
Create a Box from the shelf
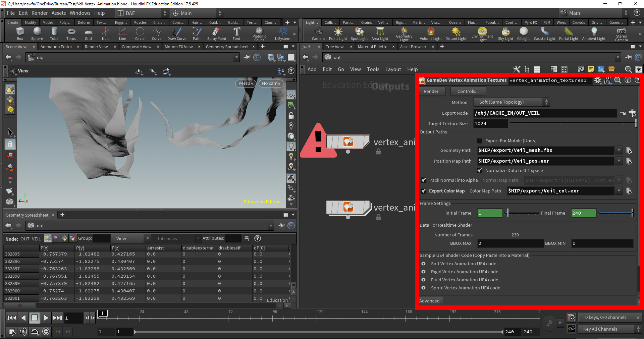20,34
